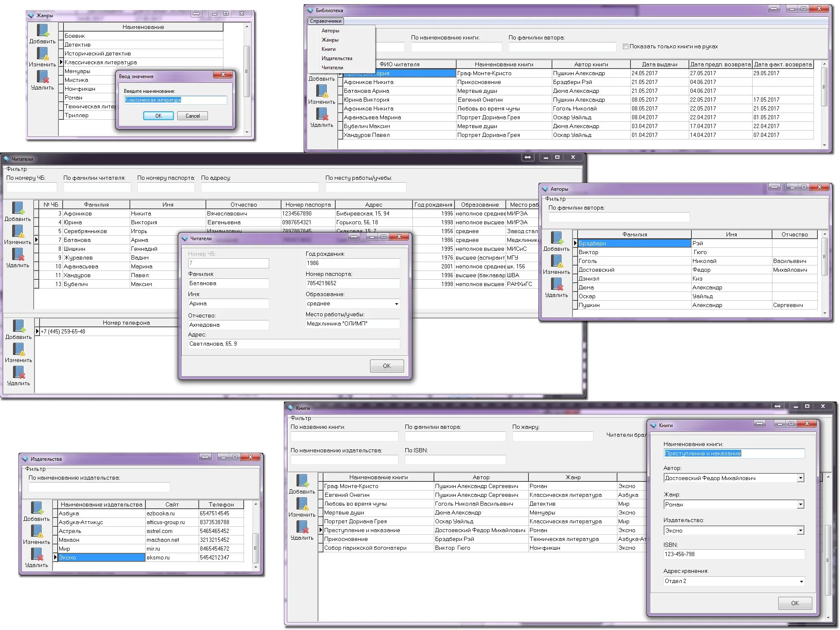Screen dimensions: 840x630
Task: Click Изменить icon in Библиотека window
Action: pos(322,91)
